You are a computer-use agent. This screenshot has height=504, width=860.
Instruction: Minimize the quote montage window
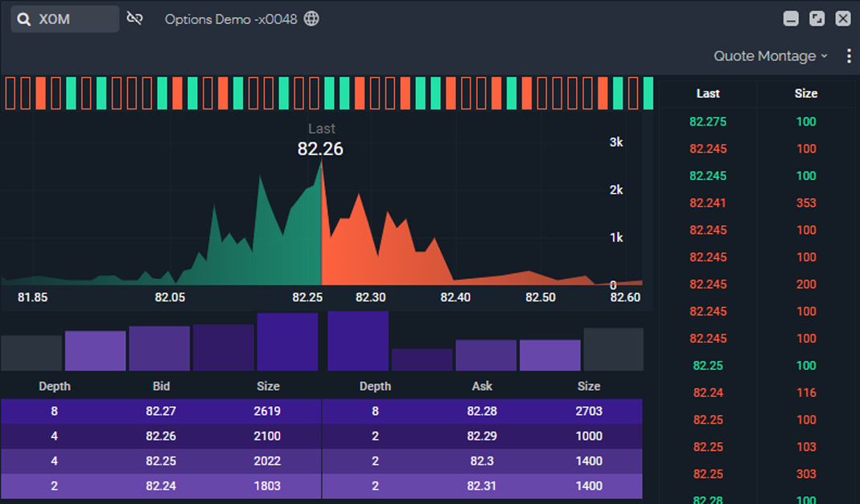click(x=791, y=18)
